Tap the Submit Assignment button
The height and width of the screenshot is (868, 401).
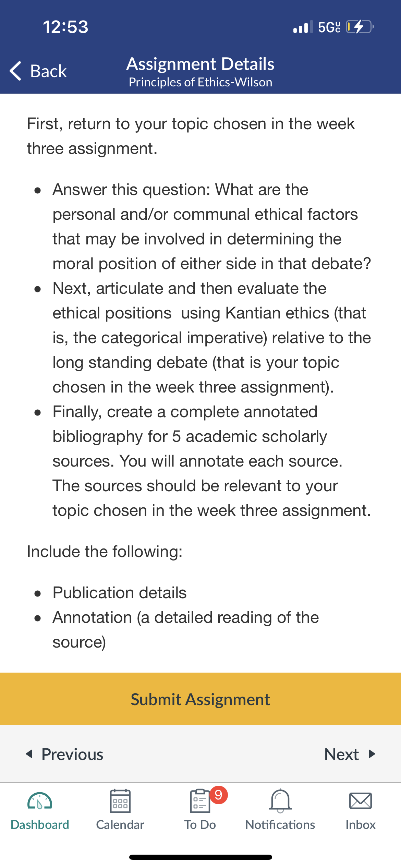[200, 699]
